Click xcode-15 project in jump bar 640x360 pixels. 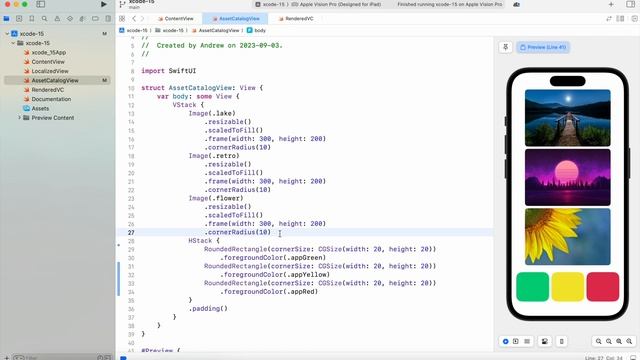133,31
